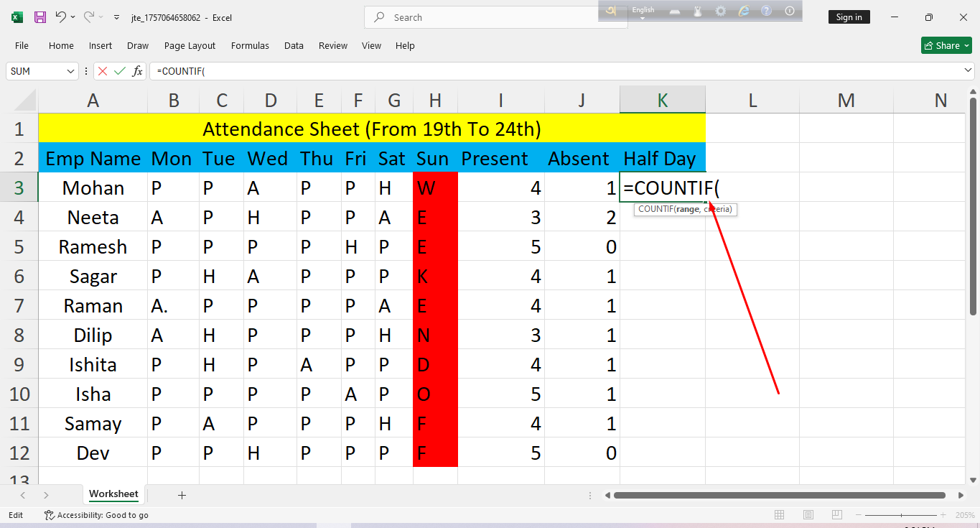This screenshot has height=528, width=980.
Task: Switch to Page Break Preview icon
Action: coord(836,515)
